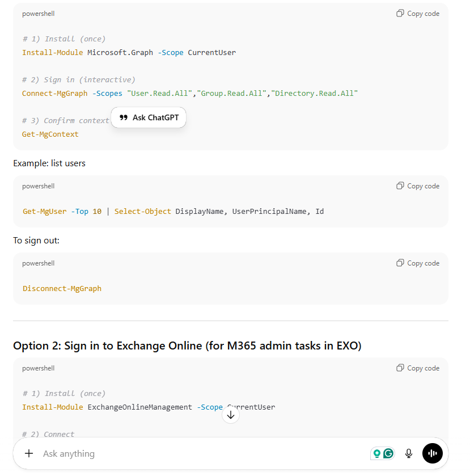The height and width of the screenshot is (476, 470).
Task: Click the green lightbulb Grammarly icon
Action: [377, 453]
